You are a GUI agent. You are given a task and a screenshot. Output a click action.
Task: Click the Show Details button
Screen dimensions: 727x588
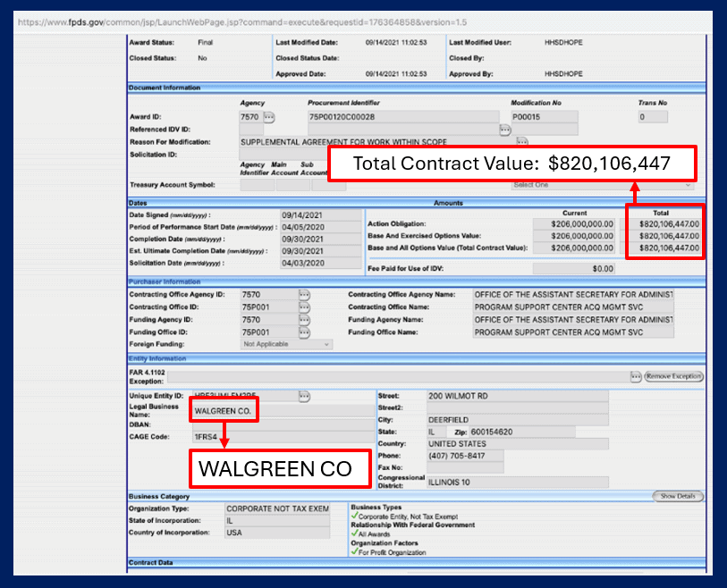pyautogui.click(x=678, y=496)
